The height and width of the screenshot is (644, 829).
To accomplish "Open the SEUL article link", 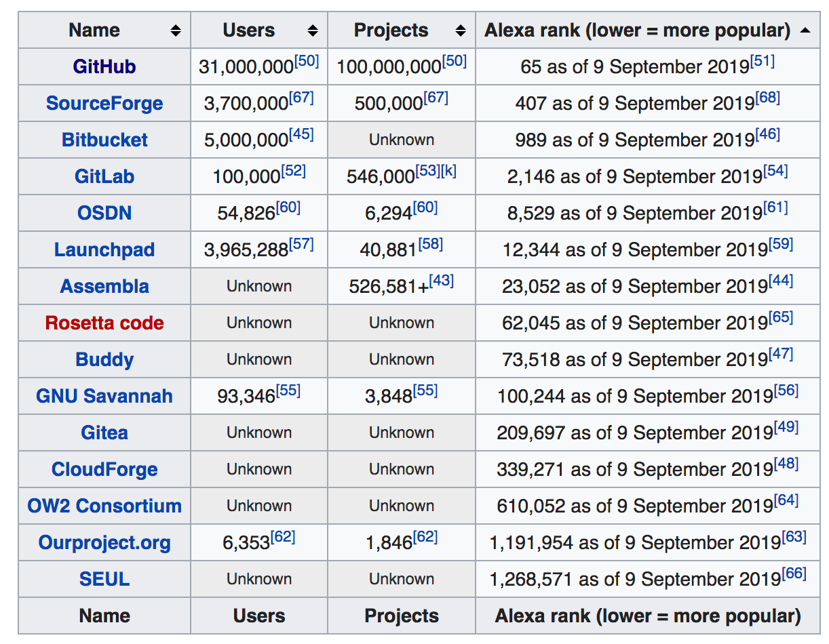I will click(x=104, y=579).
